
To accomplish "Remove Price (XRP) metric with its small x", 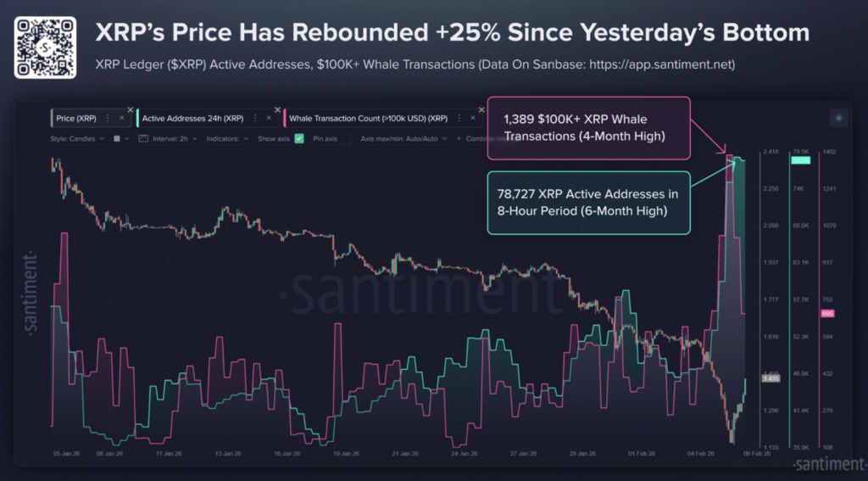I will [121, 118].
